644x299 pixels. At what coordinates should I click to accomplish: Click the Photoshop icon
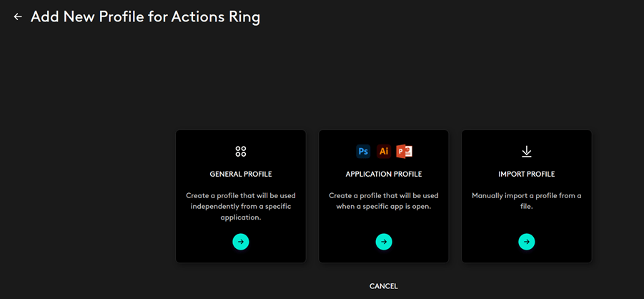click(363, 151)
